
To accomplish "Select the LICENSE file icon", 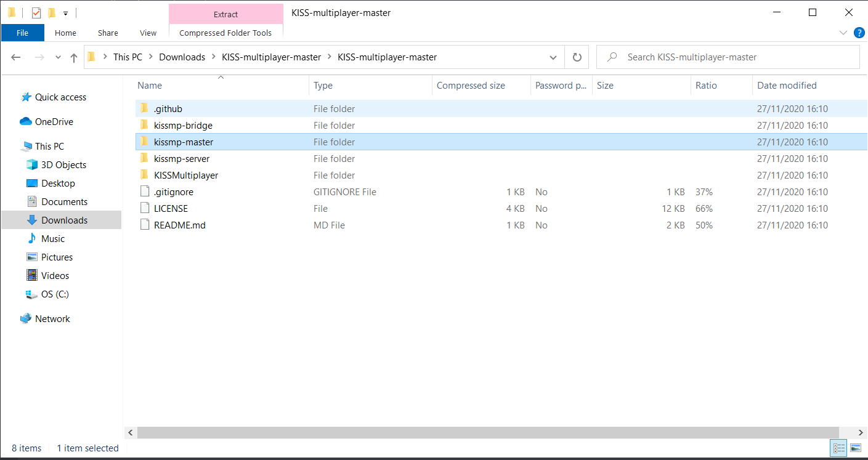I will click(145, 208).
